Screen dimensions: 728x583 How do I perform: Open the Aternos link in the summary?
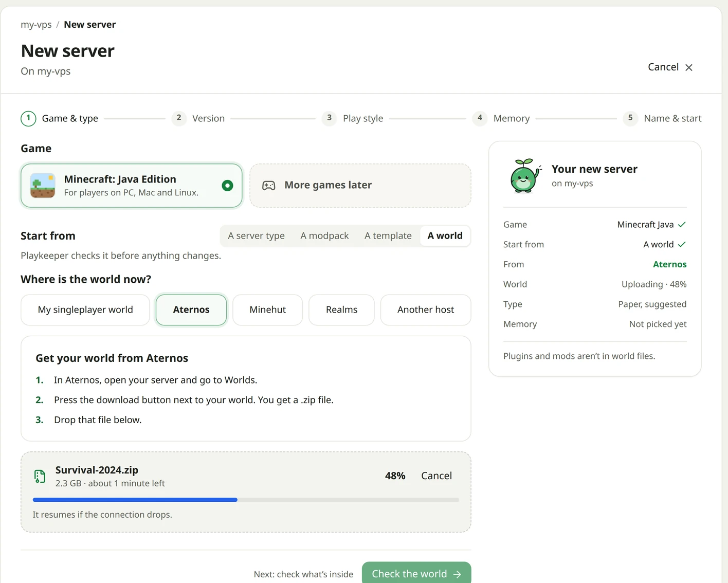point(669,264)
